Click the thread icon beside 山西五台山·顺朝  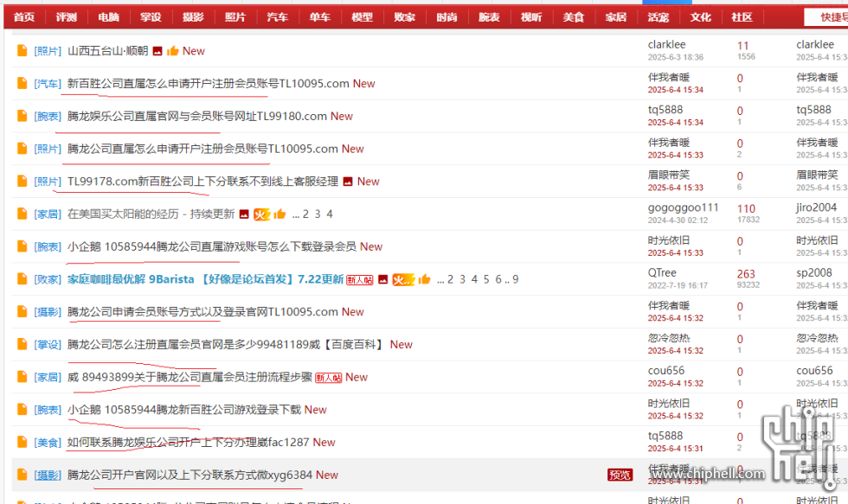point(22,51)
